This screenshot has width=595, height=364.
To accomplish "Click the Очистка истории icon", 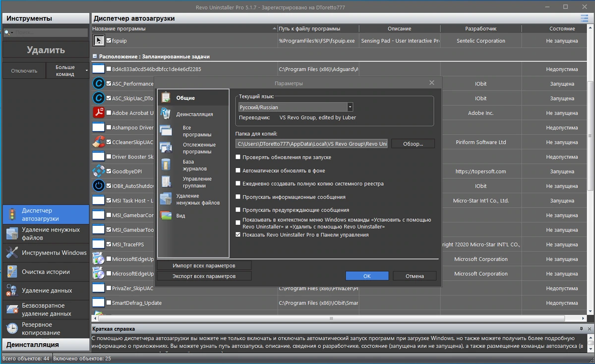I will click(x=12, y=271).
